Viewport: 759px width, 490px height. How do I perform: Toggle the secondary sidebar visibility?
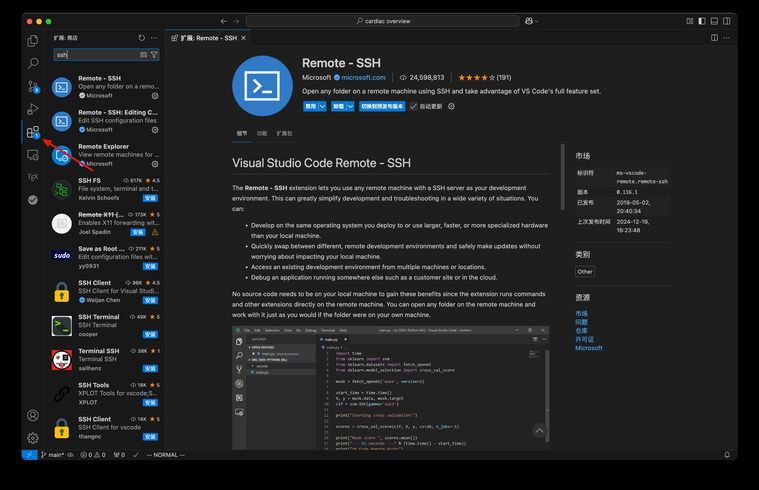pyautogui.click(x=727, y=21)
